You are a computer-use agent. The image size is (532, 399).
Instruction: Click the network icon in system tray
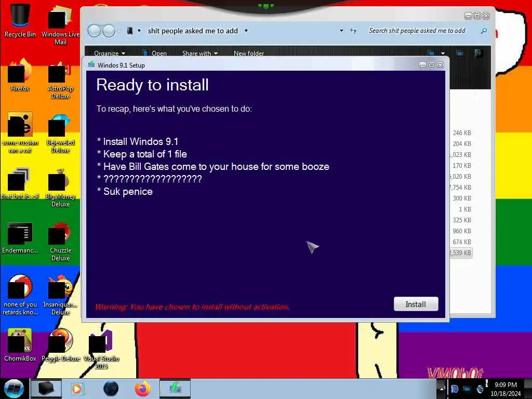467,389
